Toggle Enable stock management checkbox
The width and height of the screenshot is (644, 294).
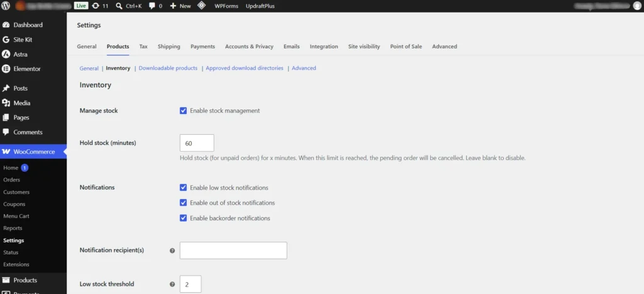coord(183,111)
